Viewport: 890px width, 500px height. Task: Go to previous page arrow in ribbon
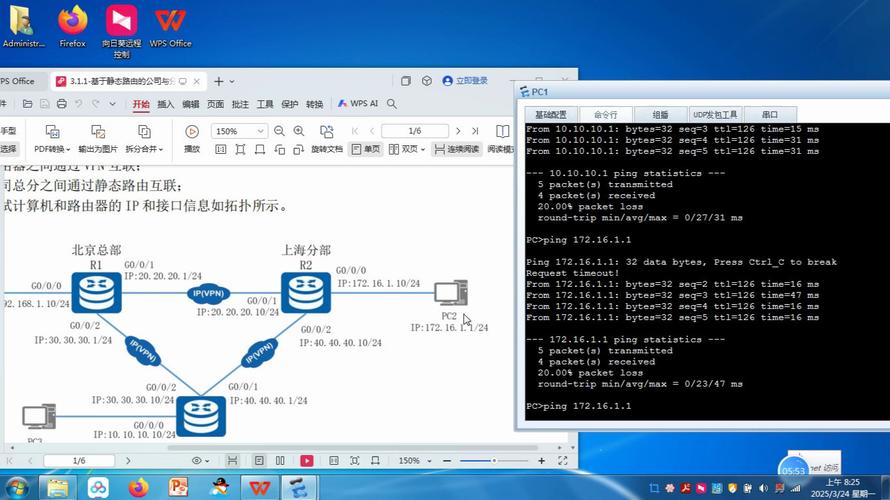coord(372,131)
